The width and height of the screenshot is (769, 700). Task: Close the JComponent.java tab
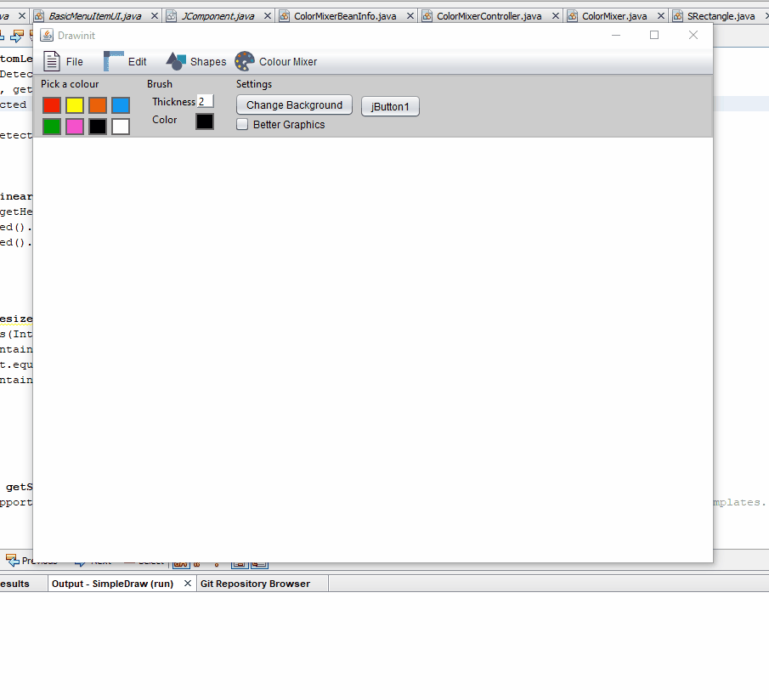(x=268, y=16)
